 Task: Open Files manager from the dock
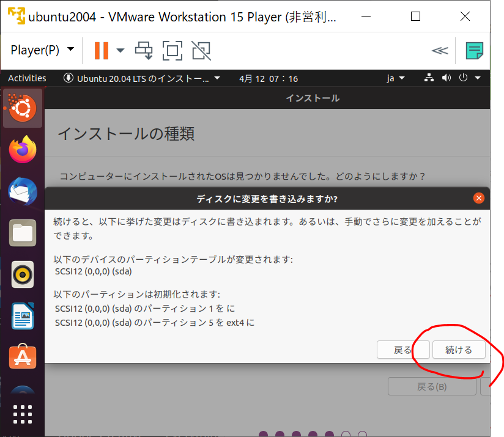pos(23,233)
